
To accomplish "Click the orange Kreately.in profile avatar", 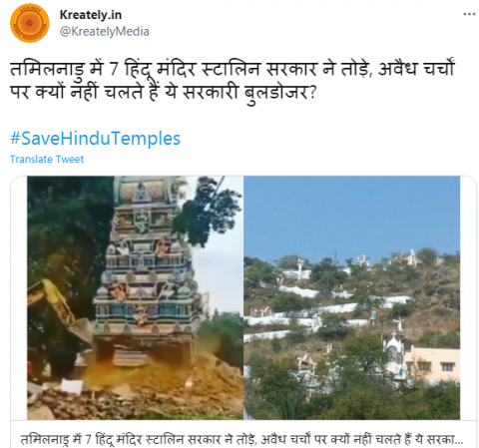I will pyautogui.click(x=30, y=23).
